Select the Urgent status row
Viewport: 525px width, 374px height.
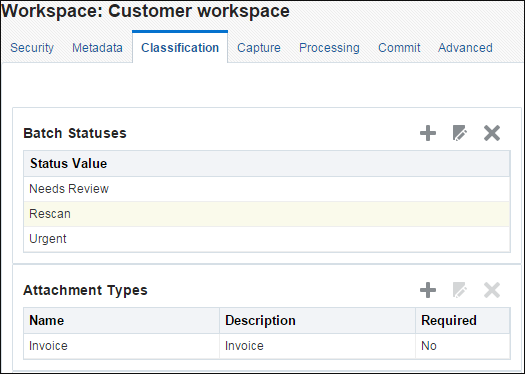tap(267, 239)
